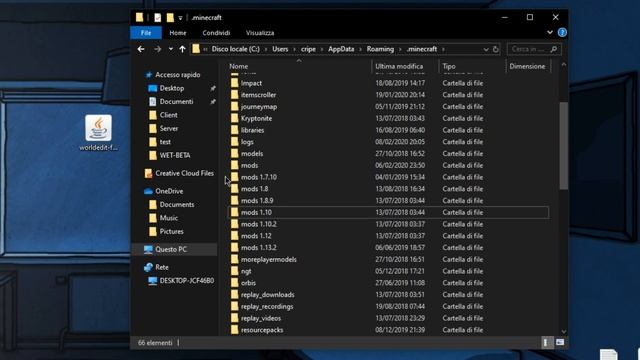640x360 pixels.
Task: Switch to the Visualizza ribbon tab
Action: pos(260,33)
